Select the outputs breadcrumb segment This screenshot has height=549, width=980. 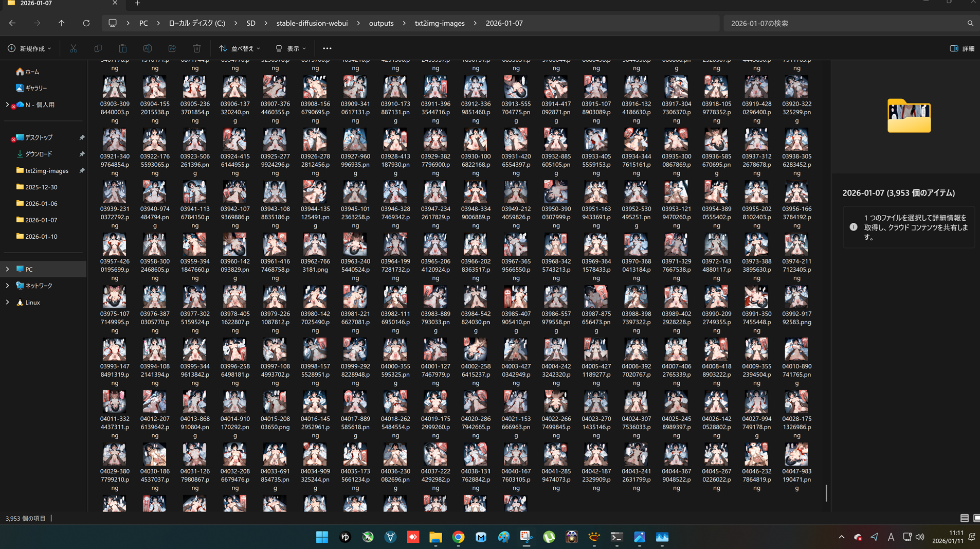coord(381,23)
